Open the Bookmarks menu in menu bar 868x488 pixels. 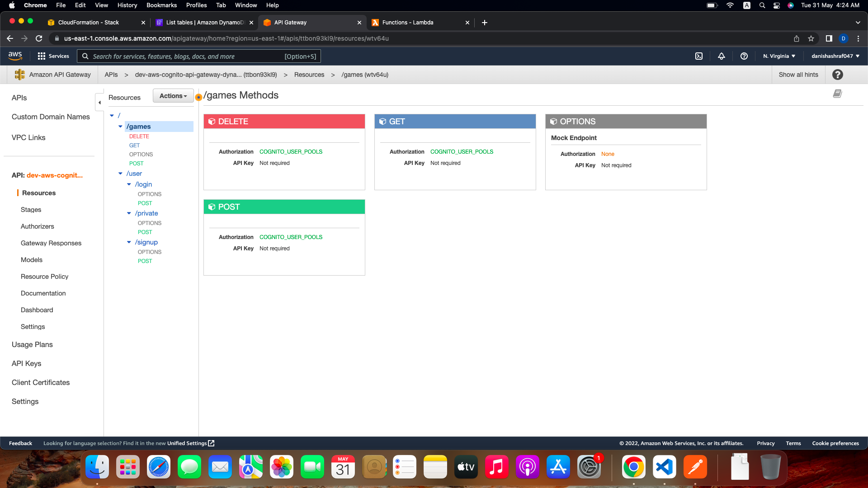click(x=161, y=5)
